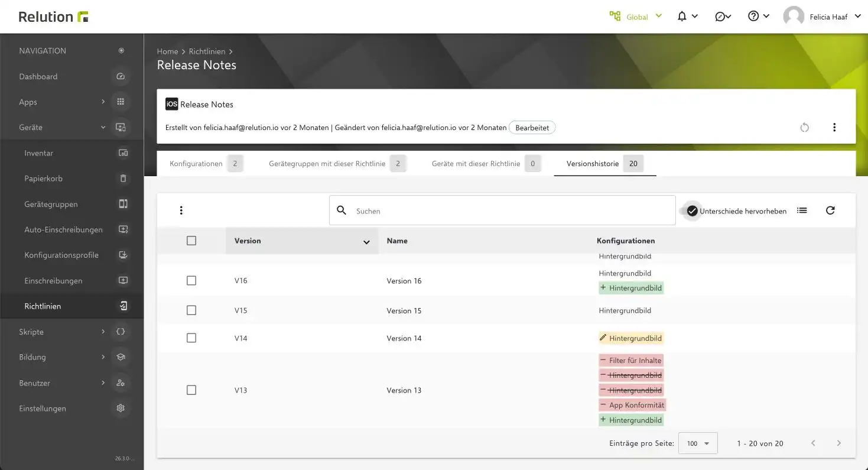Go to Home breadcrumb
Screen dimensions: 868x470
[x=167, y=51]
